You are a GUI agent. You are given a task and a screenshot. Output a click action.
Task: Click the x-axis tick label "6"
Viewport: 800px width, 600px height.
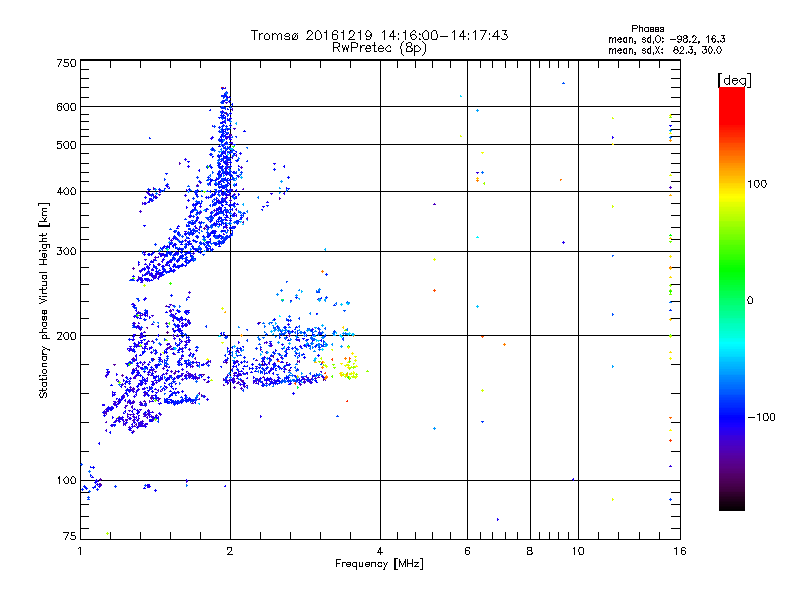click(467, 551)
